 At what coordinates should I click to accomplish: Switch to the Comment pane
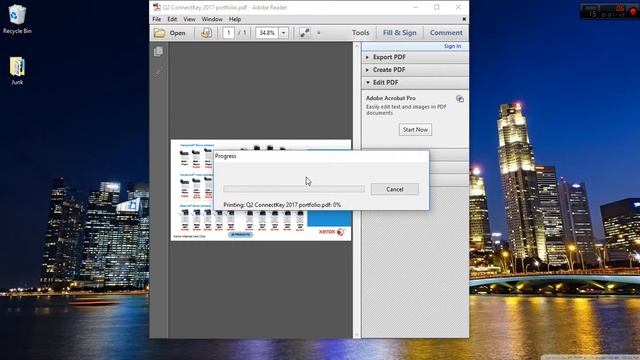click(446, 33)
